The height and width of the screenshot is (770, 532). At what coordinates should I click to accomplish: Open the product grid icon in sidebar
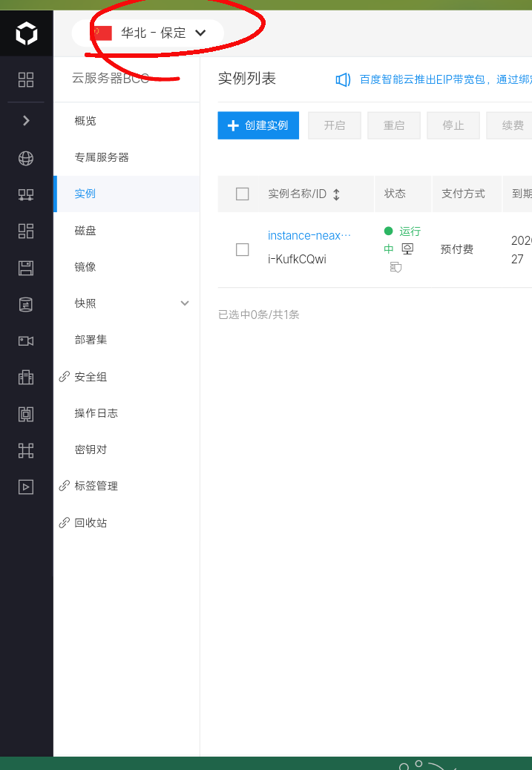(26, 79)
